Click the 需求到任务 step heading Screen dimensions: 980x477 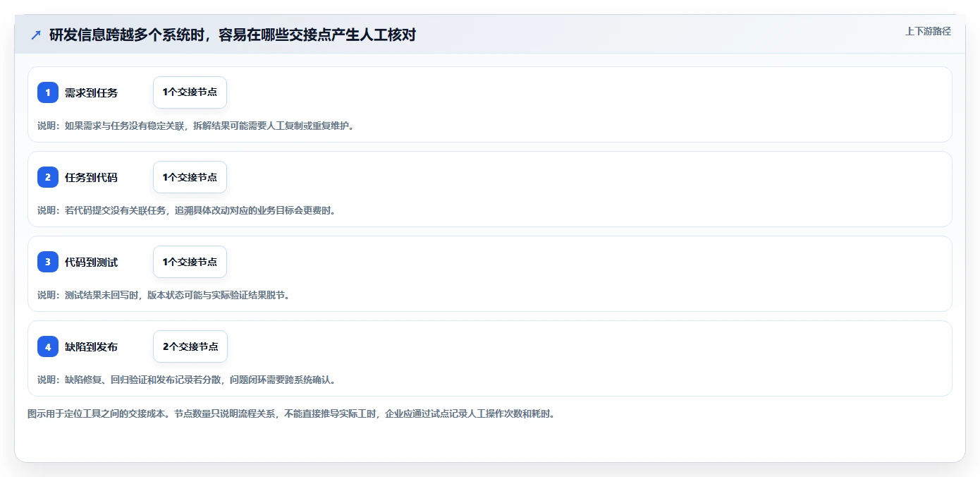click(91, 92)
